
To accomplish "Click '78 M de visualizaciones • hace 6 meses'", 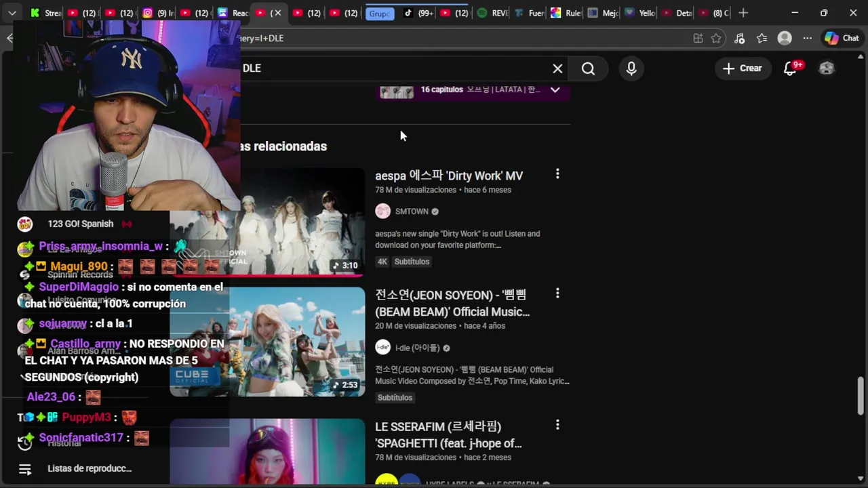I will (x=443, y=190).
